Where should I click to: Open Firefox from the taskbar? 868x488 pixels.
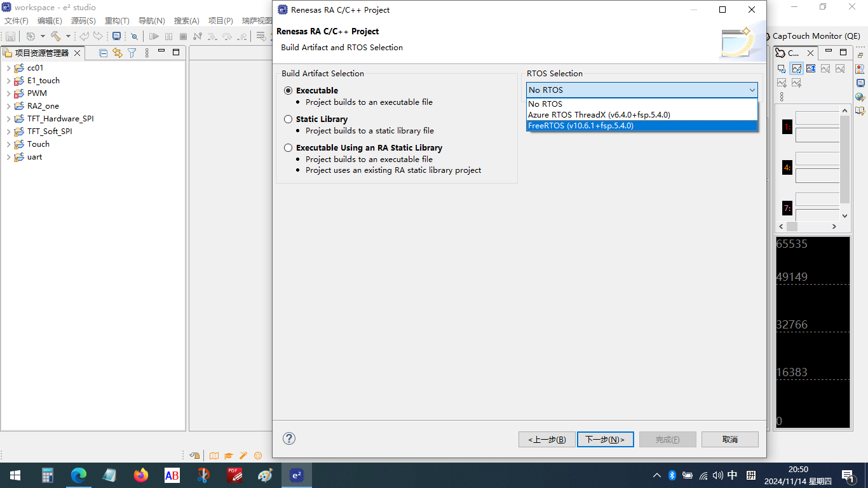(141, 475)
